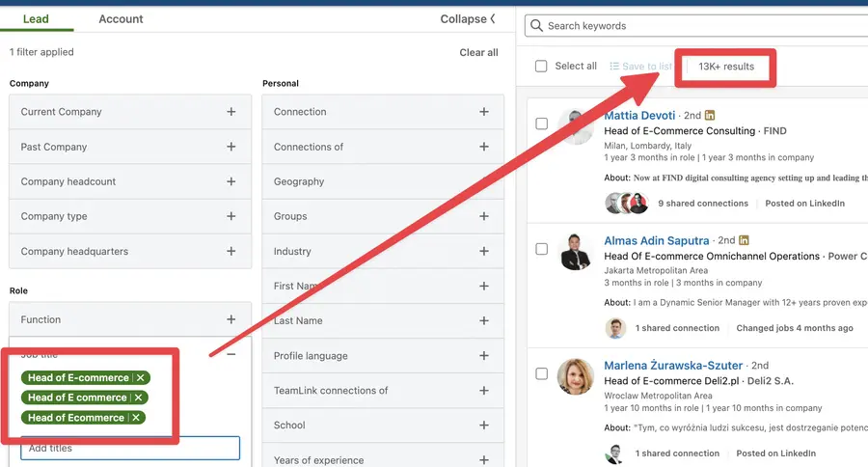868x467 pixels.
Task: Select Mattia Devoti's checkbox
Action: point(541,124)
